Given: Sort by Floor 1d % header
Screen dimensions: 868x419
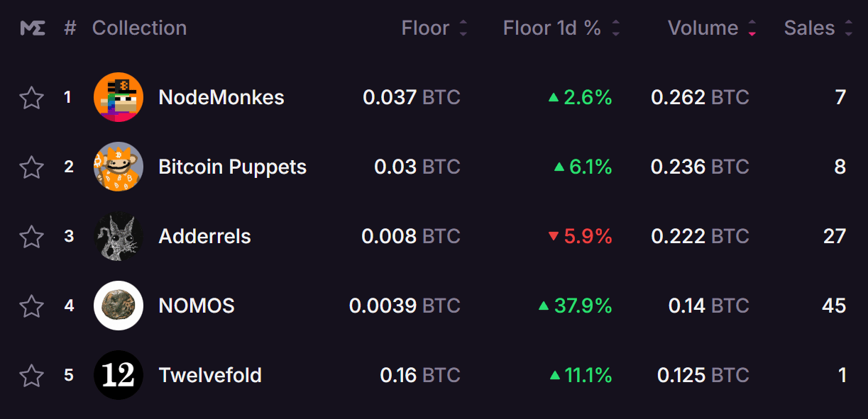Looking at the screenshot, I should click(561, 28).
